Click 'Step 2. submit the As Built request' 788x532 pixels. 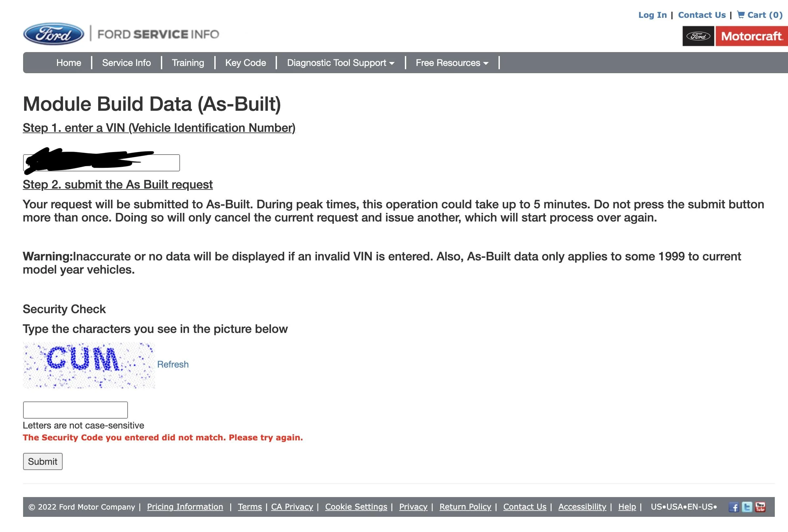(118, 185)
